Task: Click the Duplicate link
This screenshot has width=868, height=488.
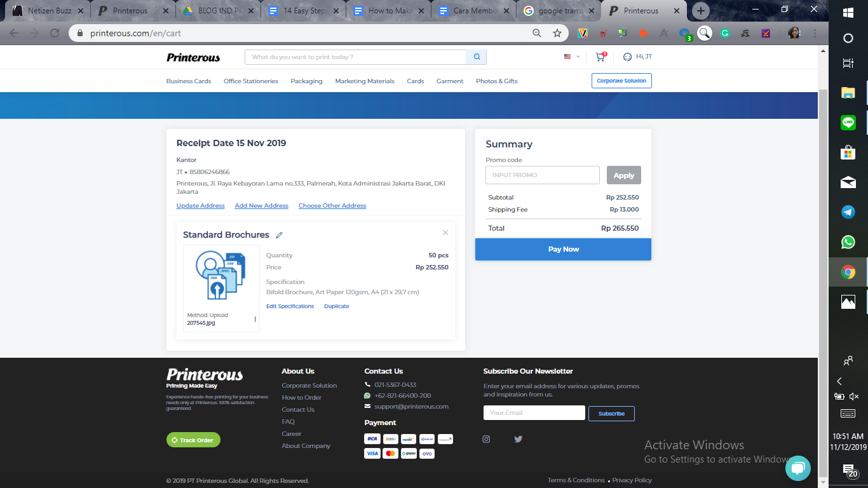Action: coord(336,306)
